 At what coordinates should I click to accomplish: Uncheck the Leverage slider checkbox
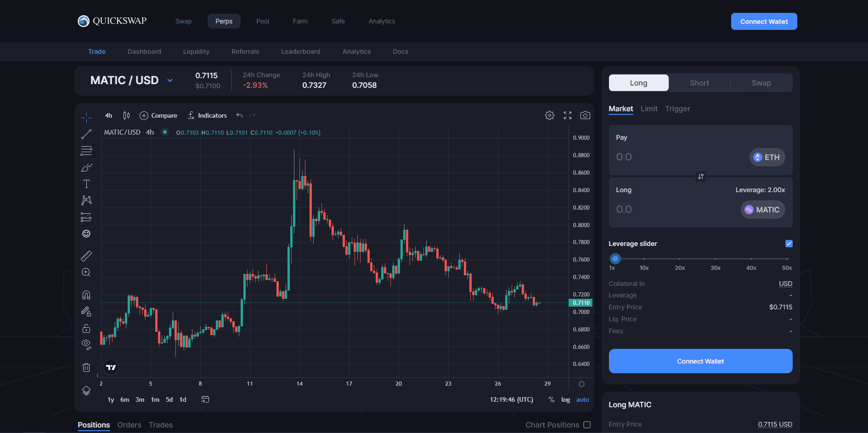pos(789,244)
